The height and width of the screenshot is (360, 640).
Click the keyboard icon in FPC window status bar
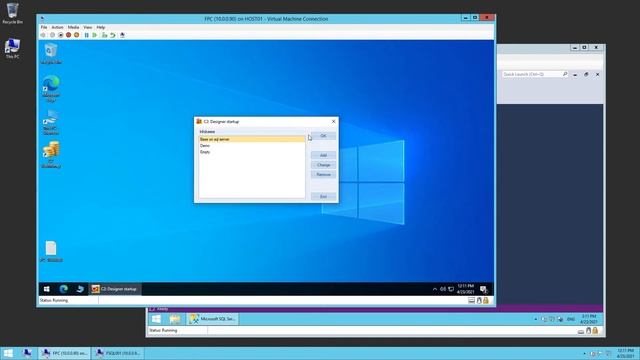(471, 300)
